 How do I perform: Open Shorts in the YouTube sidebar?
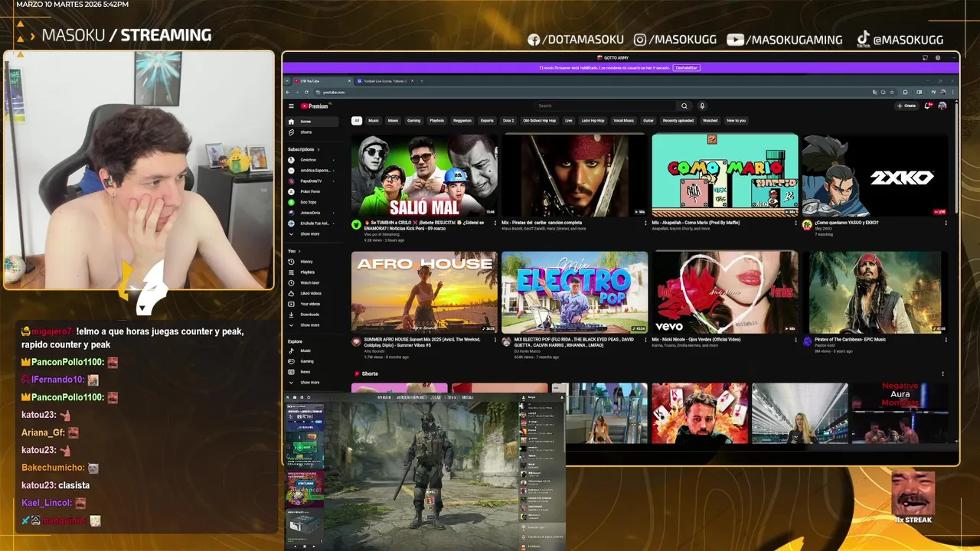click(312, 132)
